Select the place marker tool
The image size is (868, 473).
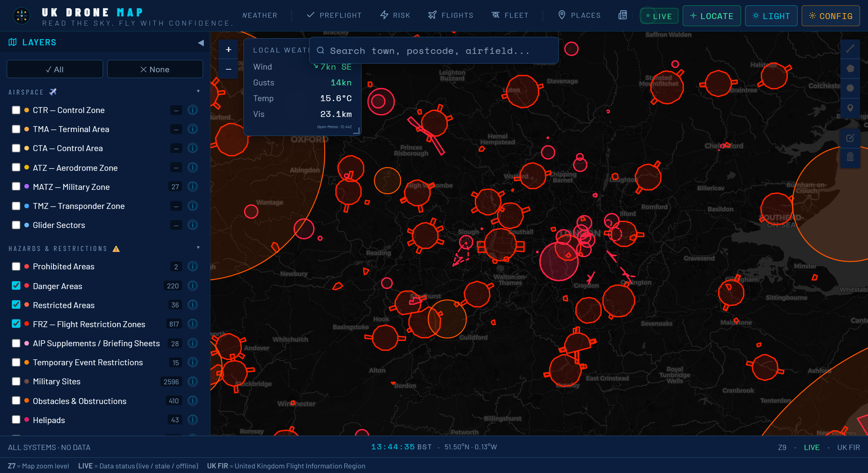(x=850, y=108)
